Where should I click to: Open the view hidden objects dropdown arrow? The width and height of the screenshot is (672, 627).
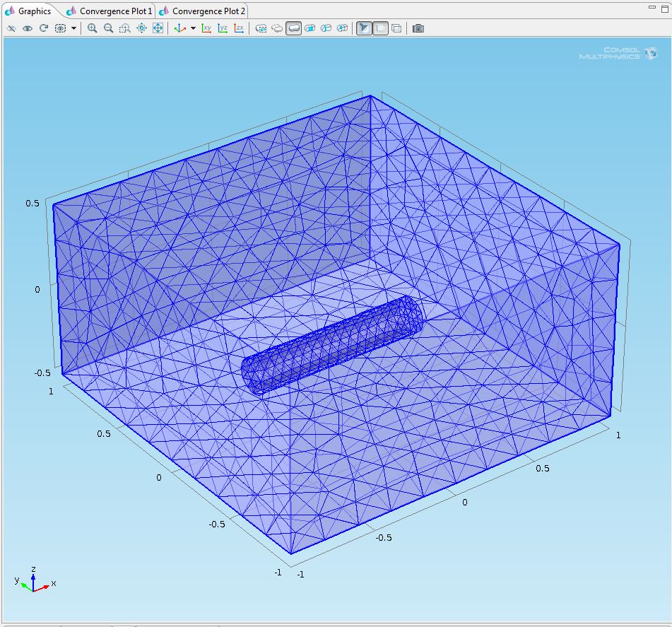point(73,29)
